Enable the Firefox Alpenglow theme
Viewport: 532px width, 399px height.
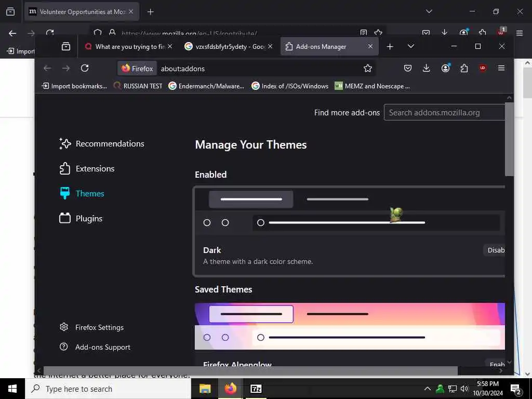tap(495, 364)
